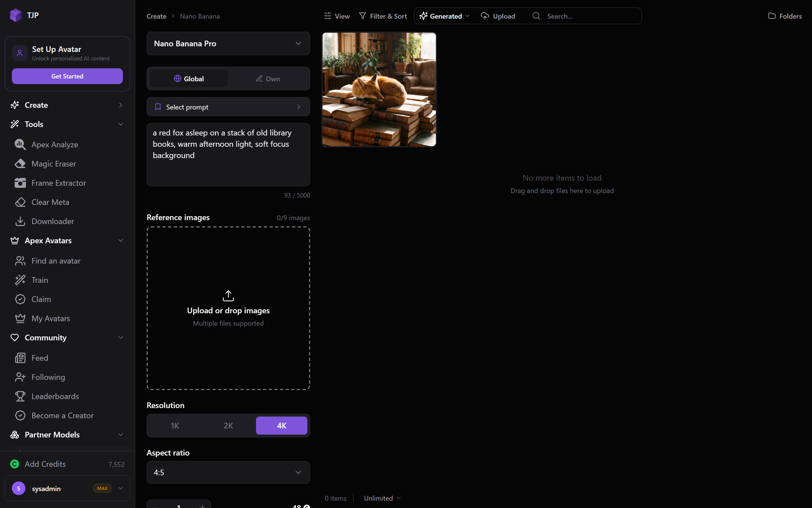This screenshot has width=812, height=508.
Task: Open the Unlimited items dropdown
Action: [x=382, y=498]
